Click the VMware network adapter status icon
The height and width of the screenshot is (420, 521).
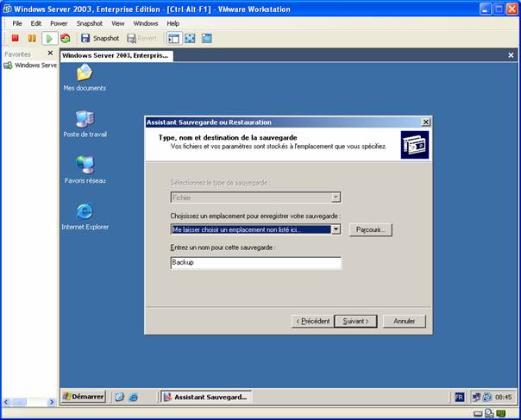point(501,413)
